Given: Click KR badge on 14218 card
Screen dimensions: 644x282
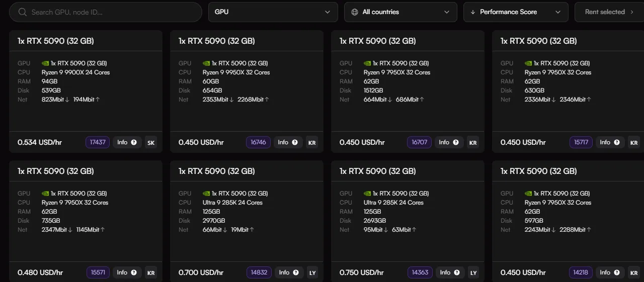Looking at the screenshot, I should coord(634,272).
